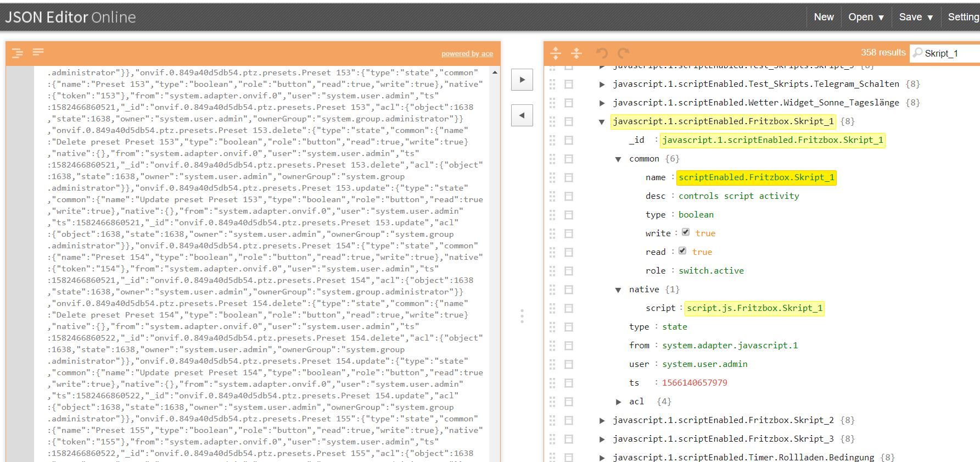
Task: Open actions menu icon for ts row
Action: point(569,383)
